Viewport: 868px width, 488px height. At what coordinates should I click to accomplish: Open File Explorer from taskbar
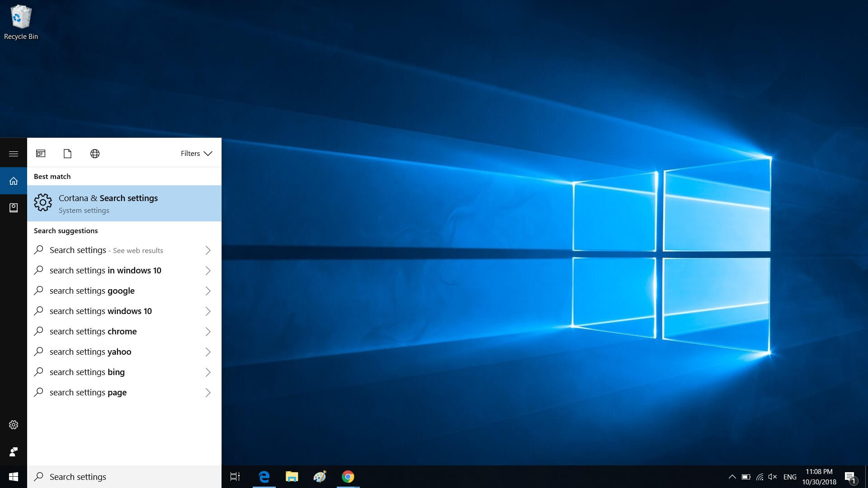292,476
